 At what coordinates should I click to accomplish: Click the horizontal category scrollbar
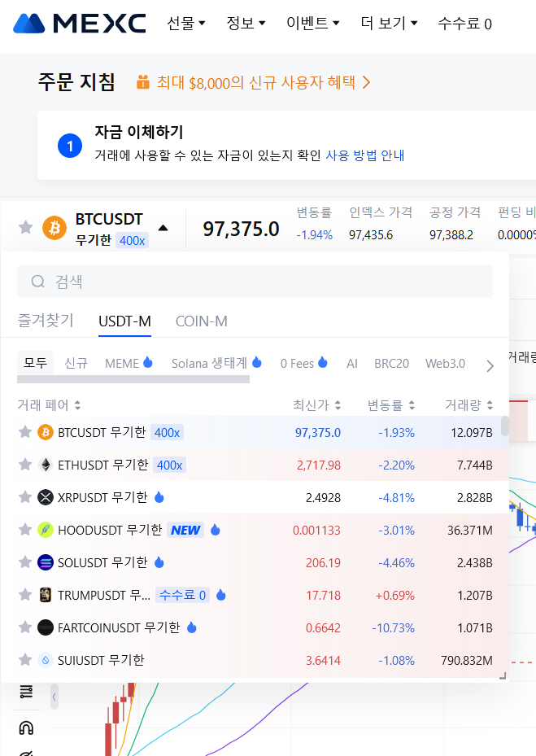pos(133,379)
